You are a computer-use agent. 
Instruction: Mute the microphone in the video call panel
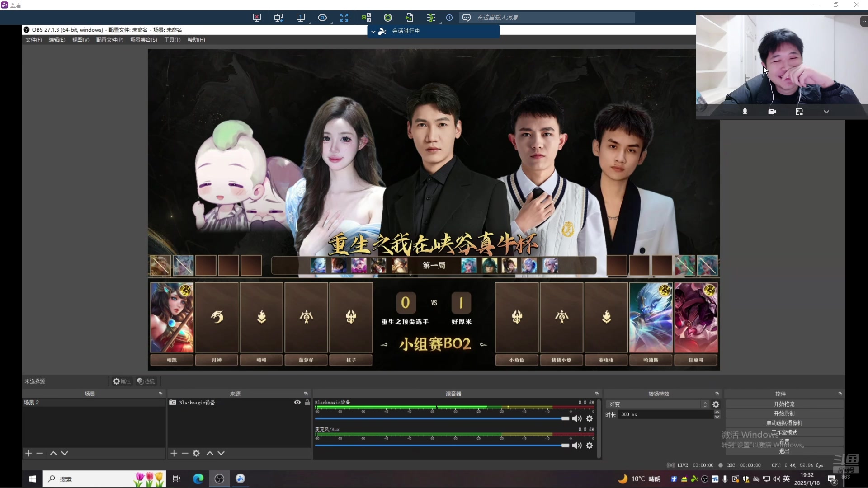[745, 112]
